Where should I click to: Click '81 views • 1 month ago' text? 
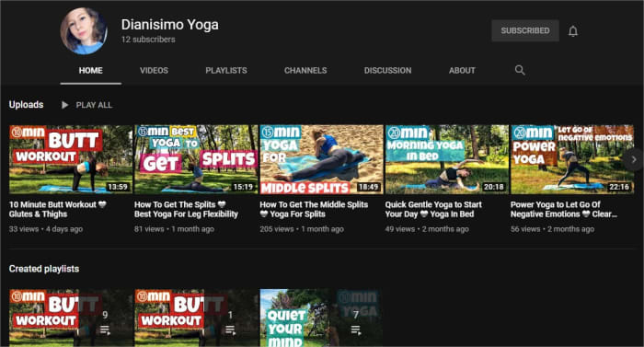click(x=174, y=229)
